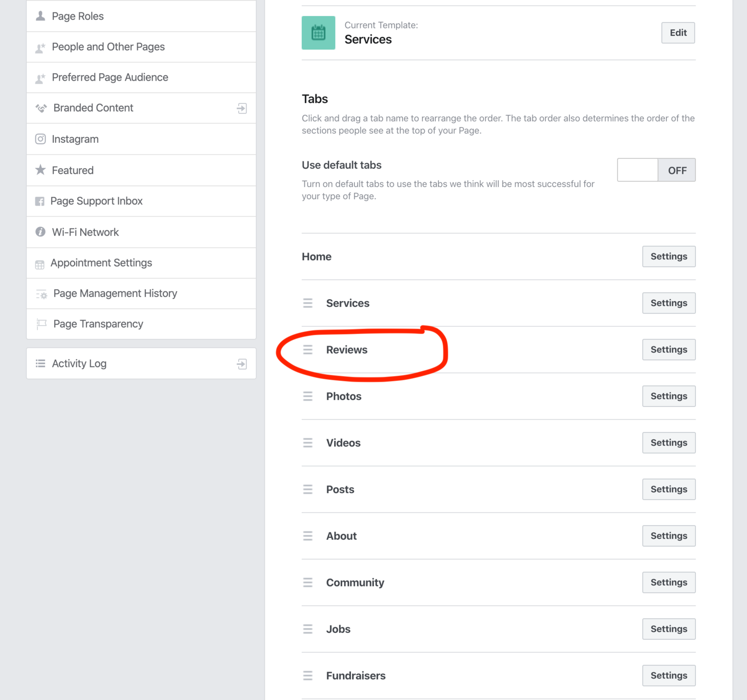Click the Wi-Fi Network info icon
Image resolution: width=747 pixels, height=700 pixels.
[40, 232]
